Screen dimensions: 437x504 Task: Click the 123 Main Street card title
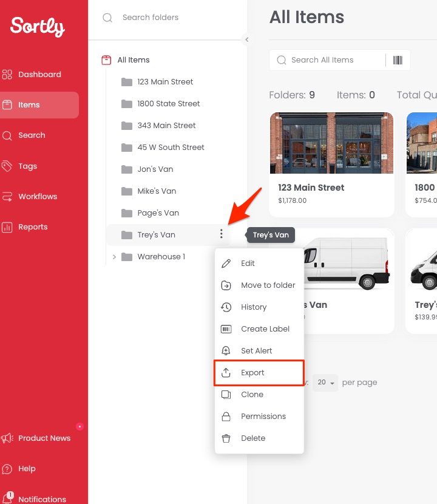[x=311, y=188]
